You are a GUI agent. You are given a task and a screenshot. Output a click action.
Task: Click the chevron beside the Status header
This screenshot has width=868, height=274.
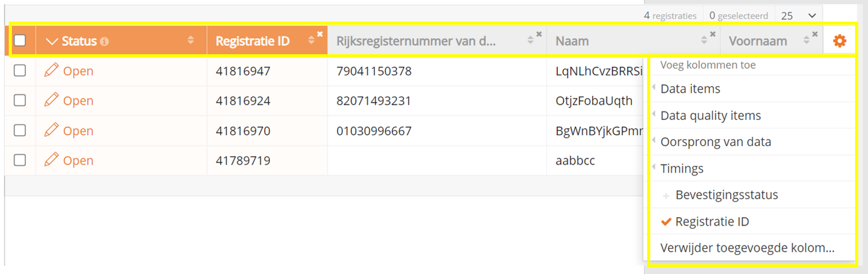tap(51, 41)
